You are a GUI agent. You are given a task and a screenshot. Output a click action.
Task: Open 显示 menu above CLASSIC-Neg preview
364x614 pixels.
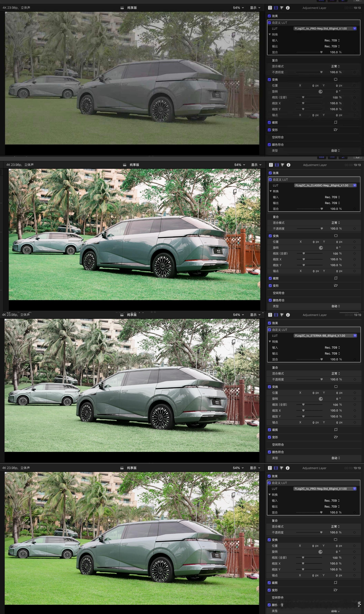click(x=256, y=165)
